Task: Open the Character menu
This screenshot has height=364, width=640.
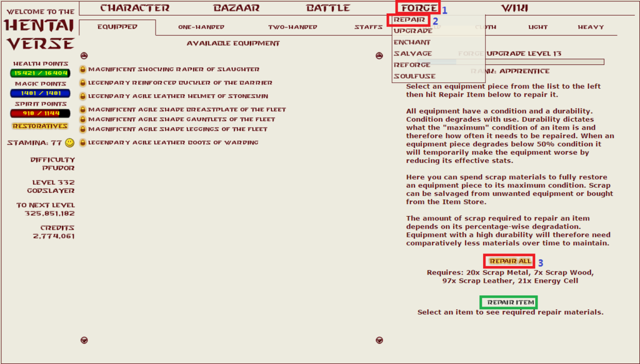Action: (x=135, y=8)
